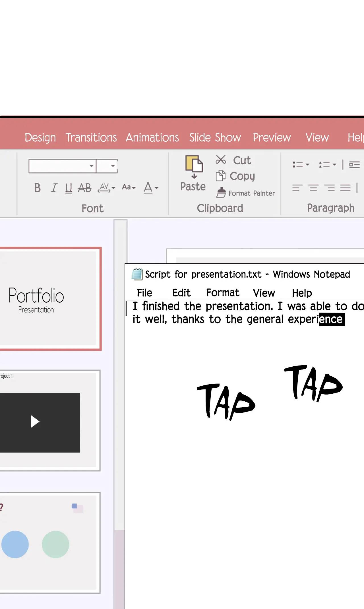The image size is (364, 609).
Task: Open the font name dropdown
Action: point(91,166)
